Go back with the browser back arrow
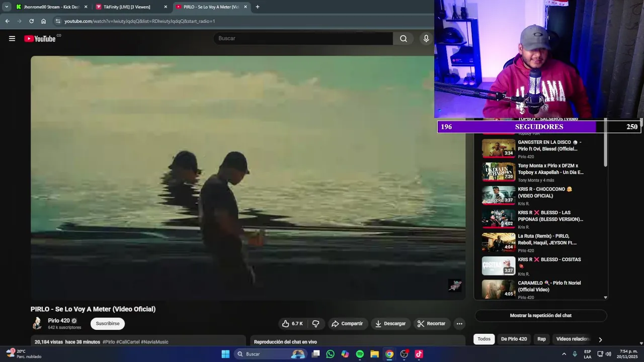 [7, 21]
